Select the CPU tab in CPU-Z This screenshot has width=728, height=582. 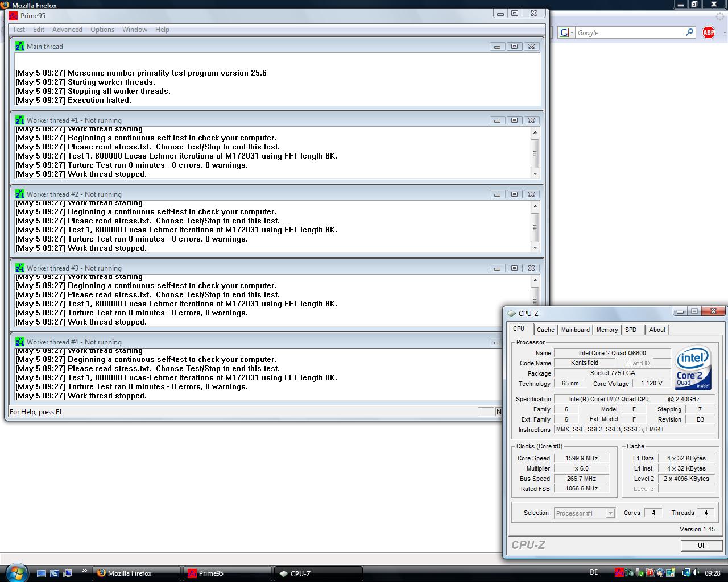[519, 329]
